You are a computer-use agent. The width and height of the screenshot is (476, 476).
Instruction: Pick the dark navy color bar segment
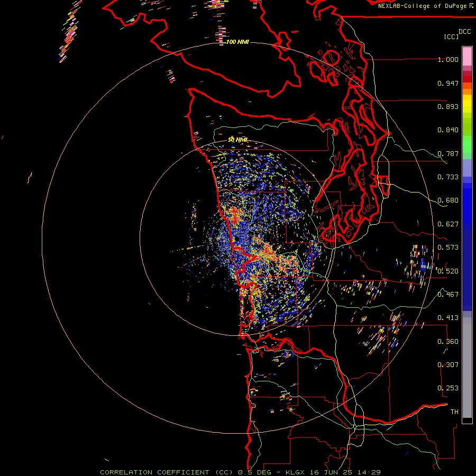(467, 270)
